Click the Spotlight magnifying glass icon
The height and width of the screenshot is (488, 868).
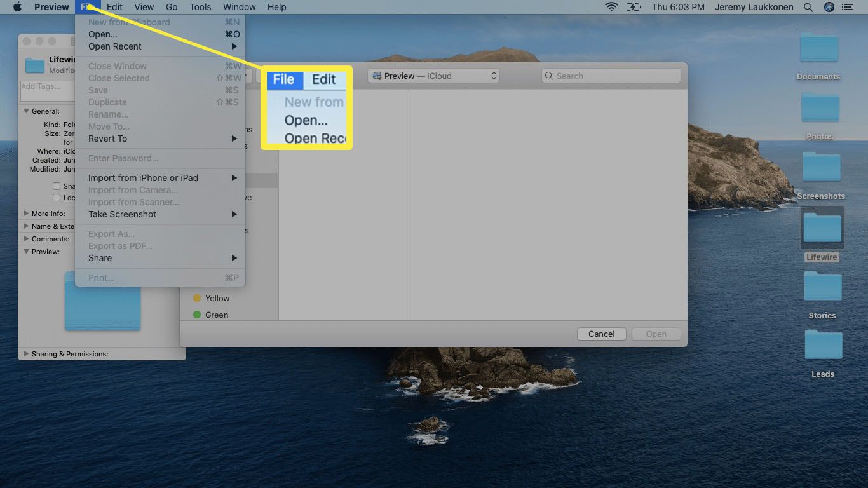tap(808, 7)
